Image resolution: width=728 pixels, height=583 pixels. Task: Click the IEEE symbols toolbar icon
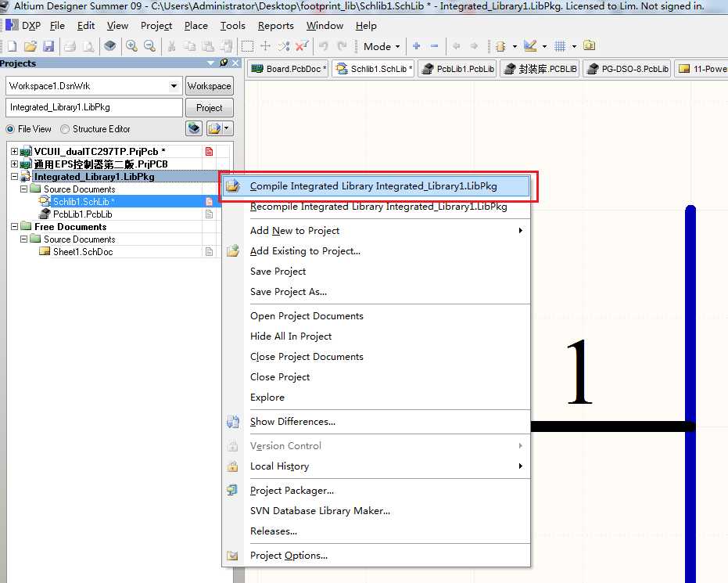[500, 46]
